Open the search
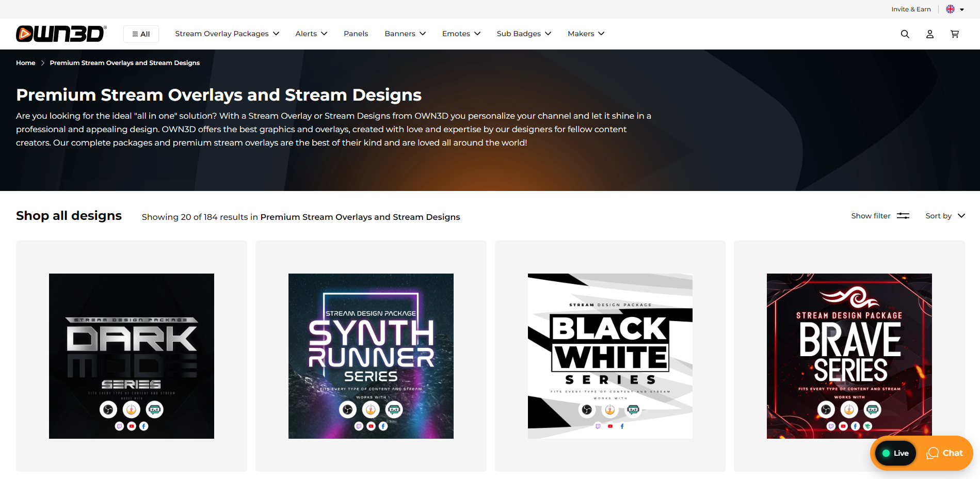 tap(905, 34)
